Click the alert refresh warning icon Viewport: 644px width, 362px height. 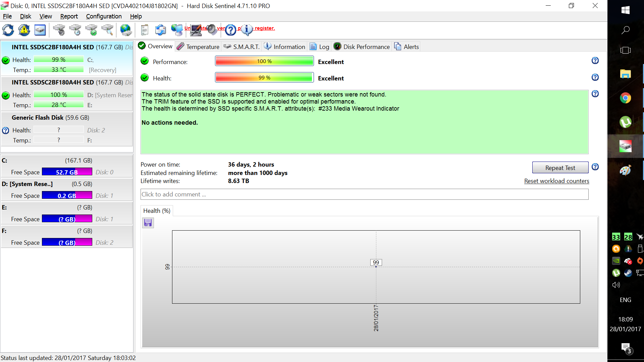coord(24,30)
